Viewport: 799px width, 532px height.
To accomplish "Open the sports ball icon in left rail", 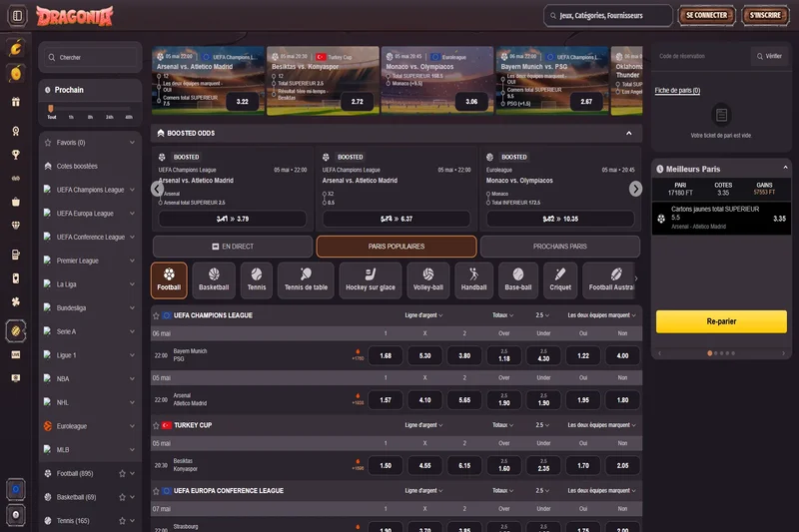I will point(16,331).
